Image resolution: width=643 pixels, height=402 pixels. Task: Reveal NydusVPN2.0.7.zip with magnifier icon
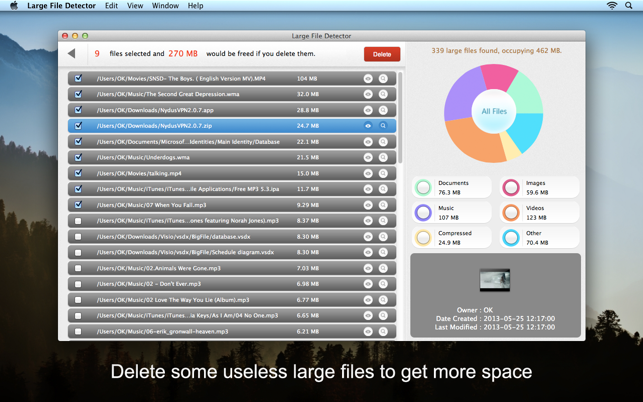pos(383,126)
